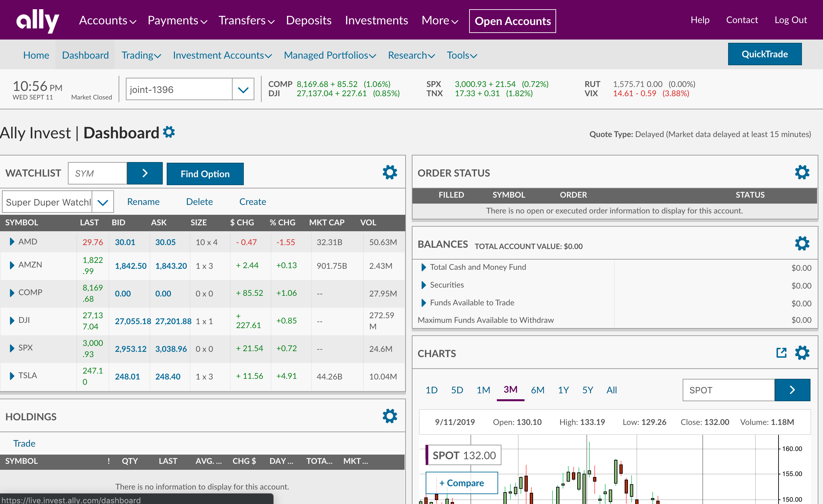This screenshot has height=504, width=823.
Task: Submit the SPOT chart symbol arrow
Action: click(792, 390)
